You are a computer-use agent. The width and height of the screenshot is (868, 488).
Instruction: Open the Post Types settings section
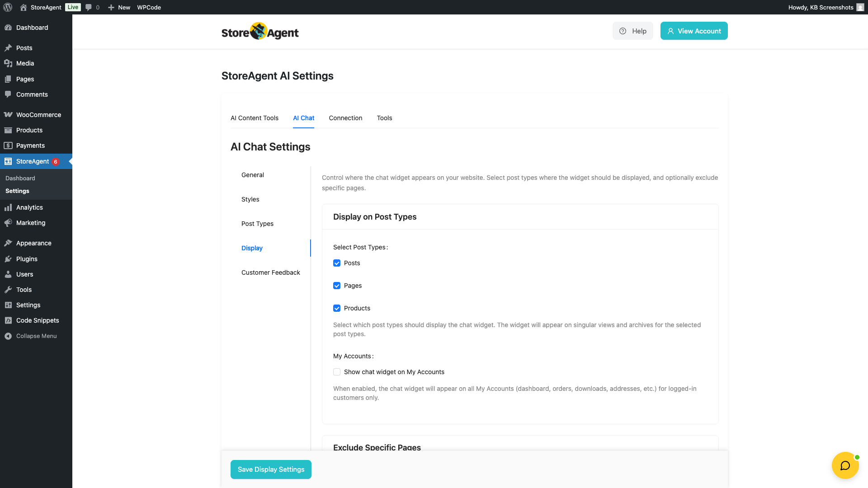tap(257, 224)
